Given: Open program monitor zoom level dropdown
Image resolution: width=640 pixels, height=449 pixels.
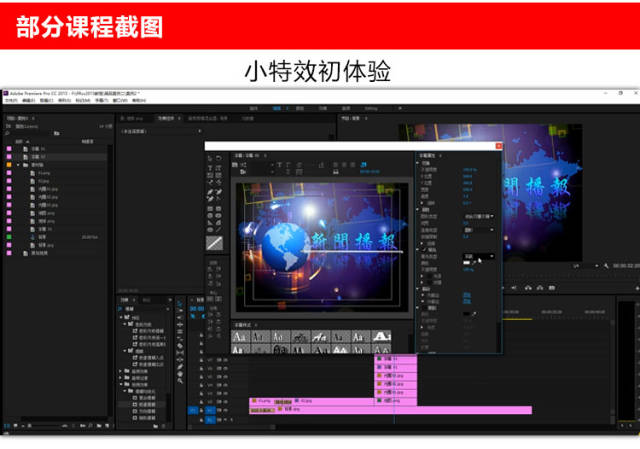Looking at the screenshot, I should click(586, 266).
